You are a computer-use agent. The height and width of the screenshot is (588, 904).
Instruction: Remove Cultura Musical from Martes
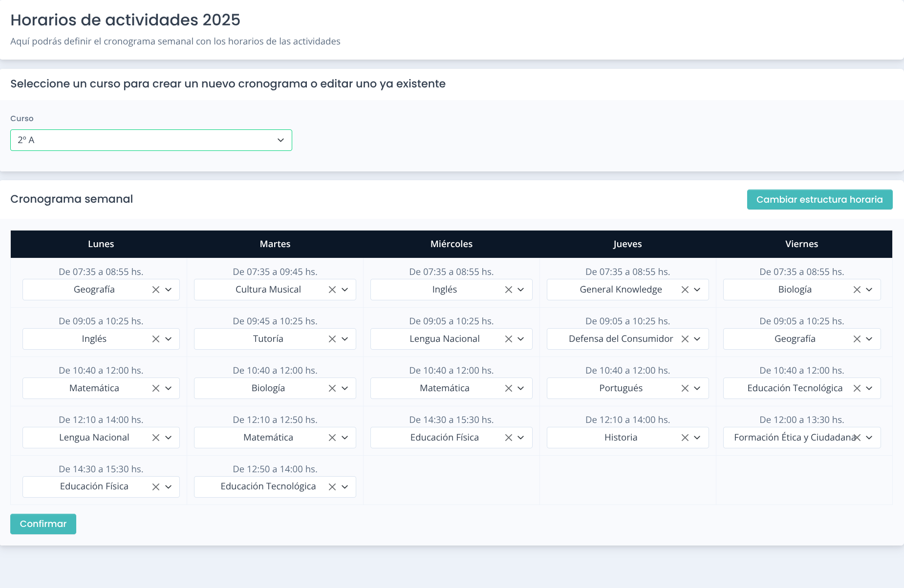[332, 289]
